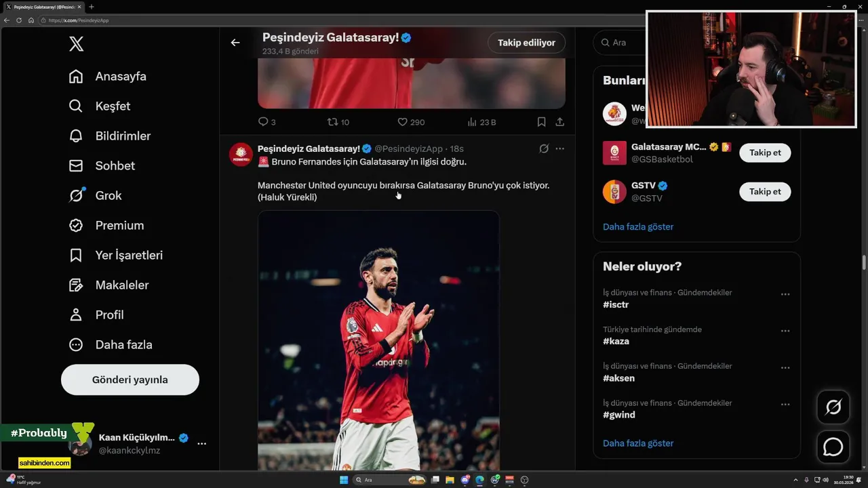Open account menu dots next to Kaan Küçükyılmaz

(x=201, y=443)
